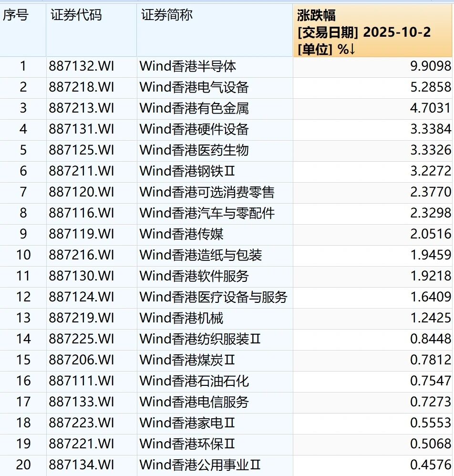The height and width of the screenshot is (476, 454).
Task: Click value 0.7273
Action: 431,402
